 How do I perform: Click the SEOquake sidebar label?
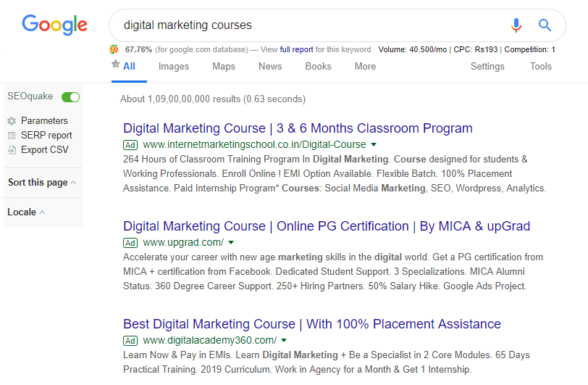point(30,96)
